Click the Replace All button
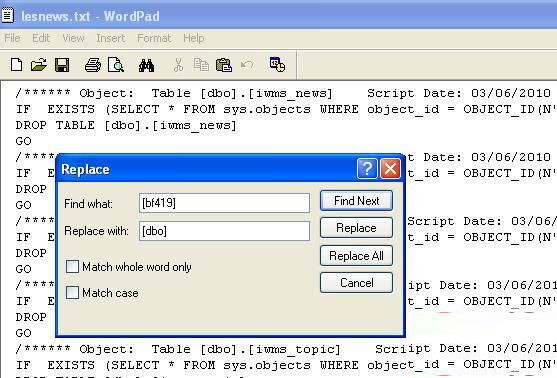557x378 pixels. pos(356,255)
